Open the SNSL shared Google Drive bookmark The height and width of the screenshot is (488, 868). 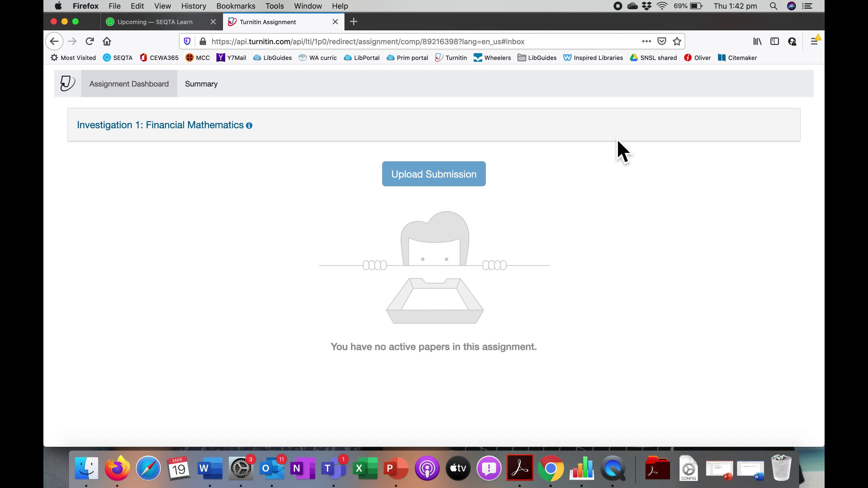tap(653, 57)
